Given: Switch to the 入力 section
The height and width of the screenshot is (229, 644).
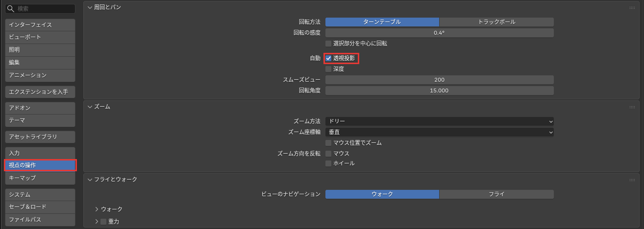Looking at the screenshot, I should pyautogui.click(x=40, y=153).
